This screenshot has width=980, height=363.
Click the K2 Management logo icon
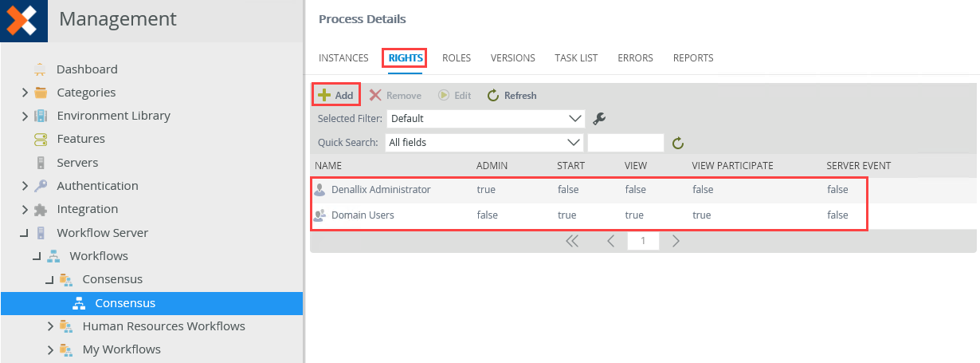pos(24,21)
